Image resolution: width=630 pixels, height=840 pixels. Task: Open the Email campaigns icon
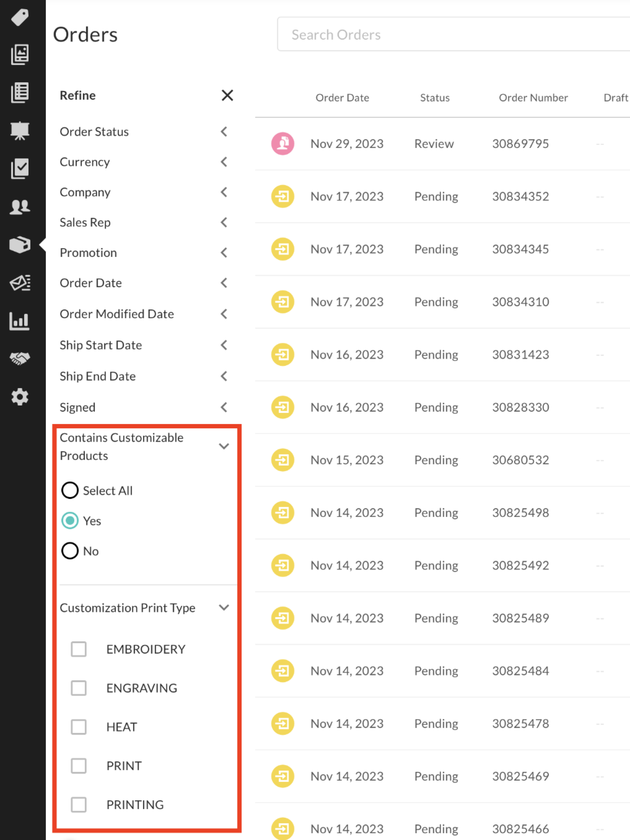coord(20,283)
